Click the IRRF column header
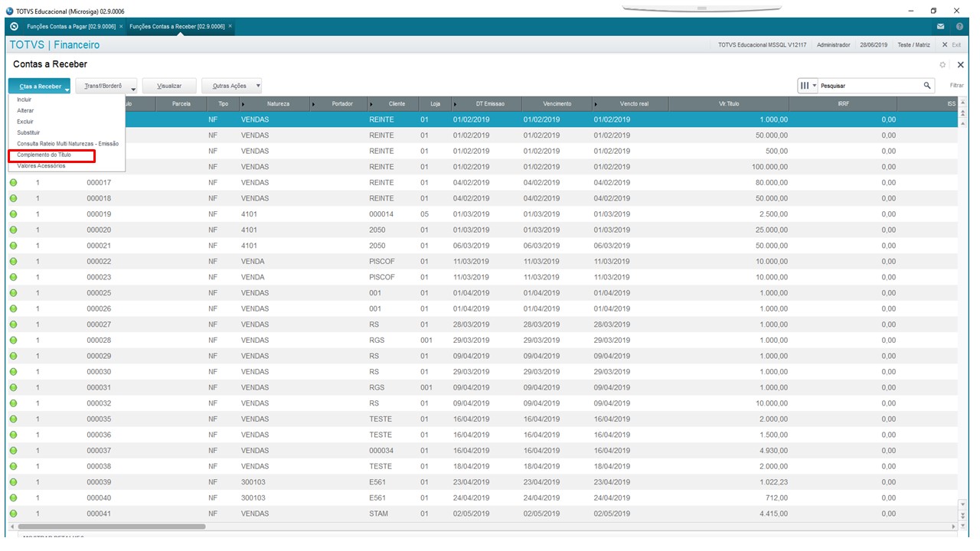 coord(843,103)
